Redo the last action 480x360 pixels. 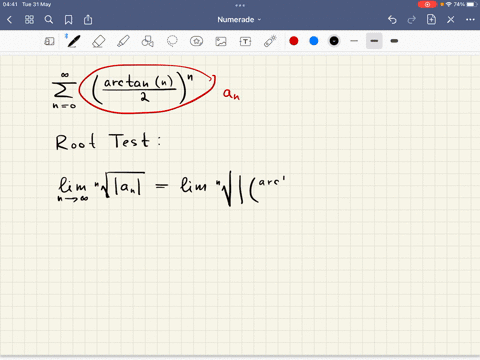coord(412,20)
